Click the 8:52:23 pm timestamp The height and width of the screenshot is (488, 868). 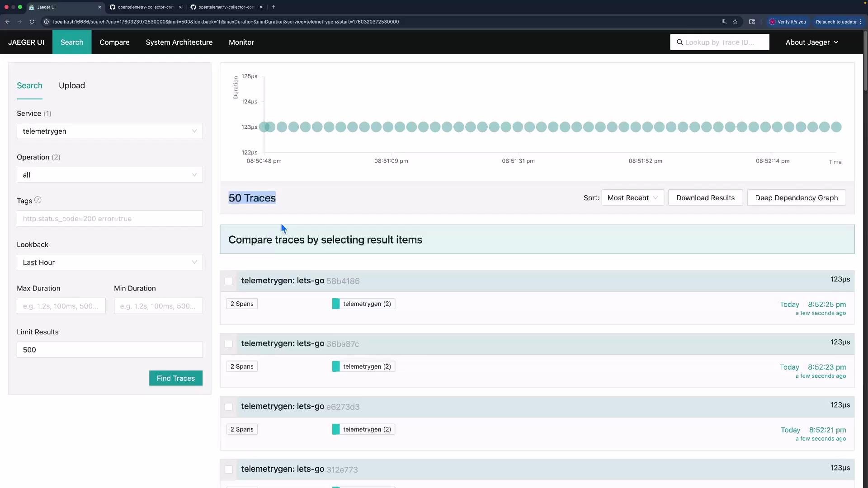(x=827, y=367)
